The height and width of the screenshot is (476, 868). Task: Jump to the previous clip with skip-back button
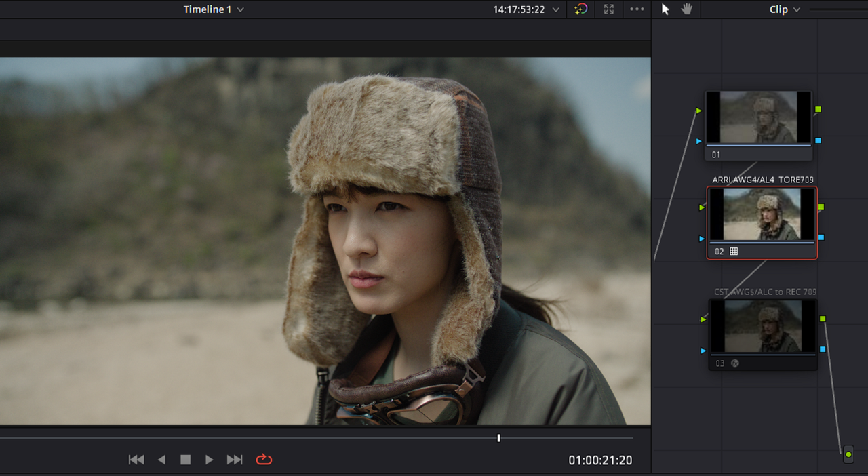[x=136, y=460]
